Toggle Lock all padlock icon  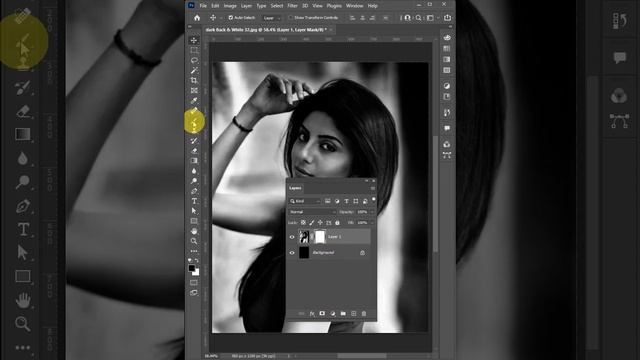pos(337,223)
